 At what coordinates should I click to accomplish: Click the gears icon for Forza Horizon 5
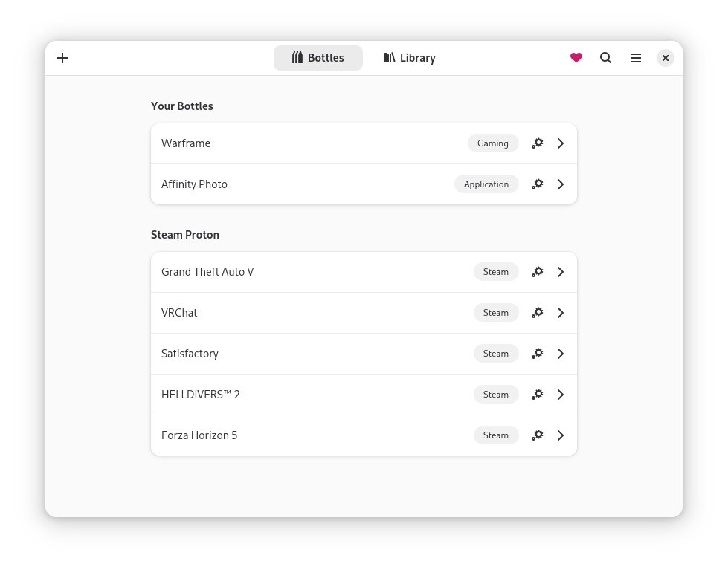pos(537,435)
